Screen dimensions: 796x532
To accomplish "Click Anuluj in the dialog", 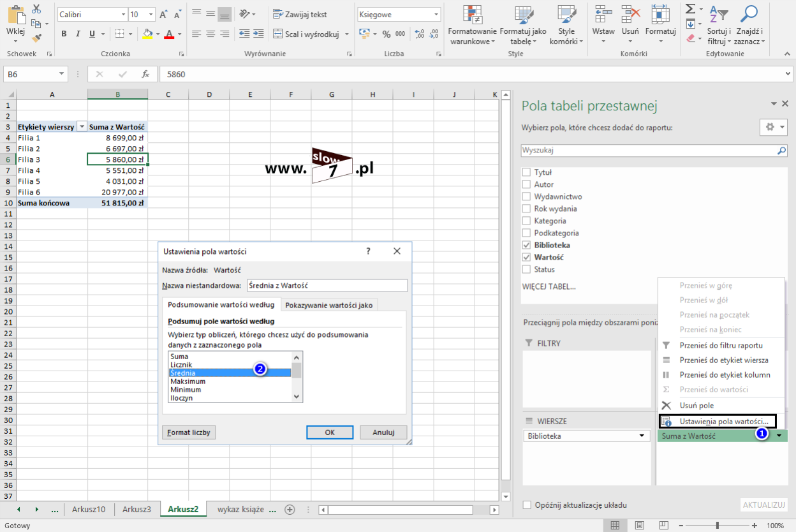I will tap(383, 432).
